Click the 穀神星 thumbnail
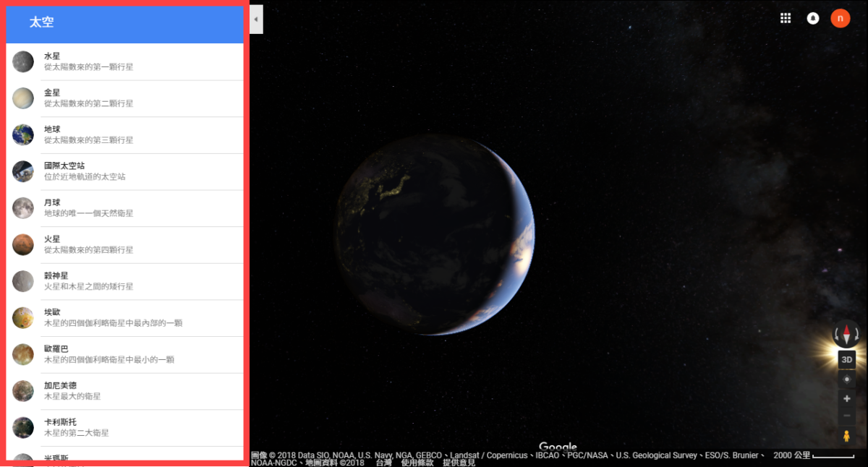Viewport: 868px width, 467px height. coord(23,281)
